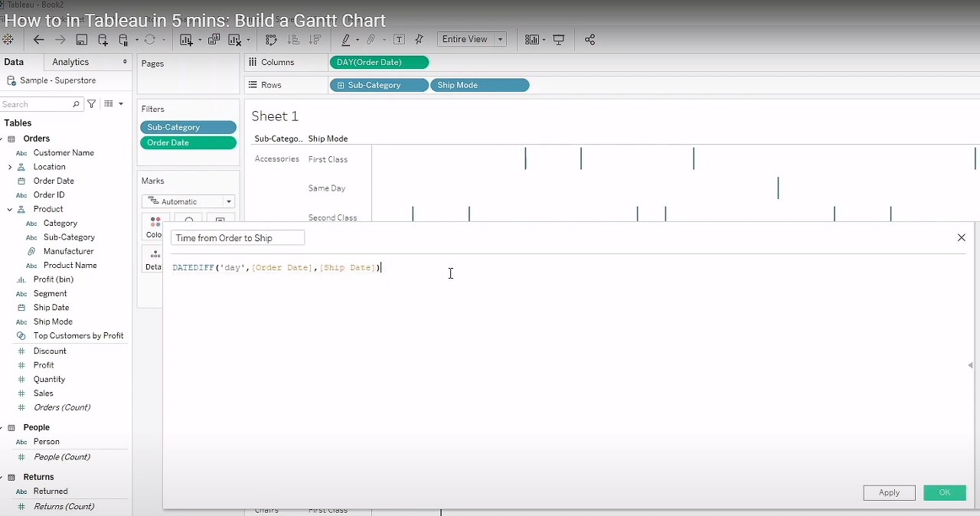Select the Discount measure

[50, 351]
